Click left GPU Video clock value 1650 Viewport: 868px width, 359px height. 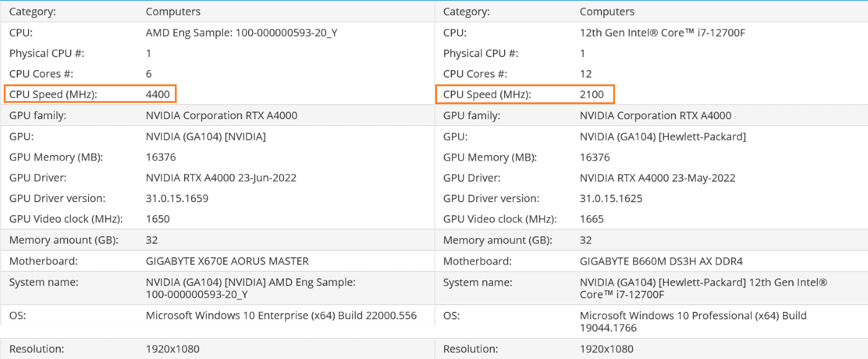pos(157,219)
